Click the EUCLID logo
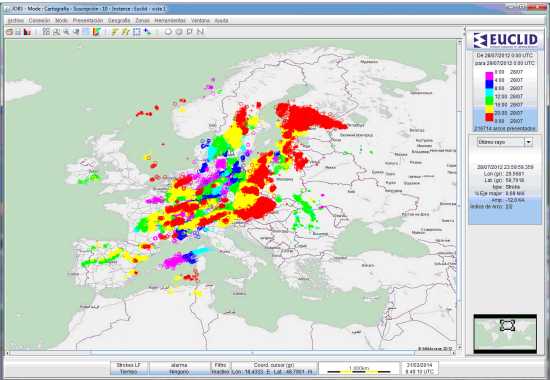 pos(505,40)
